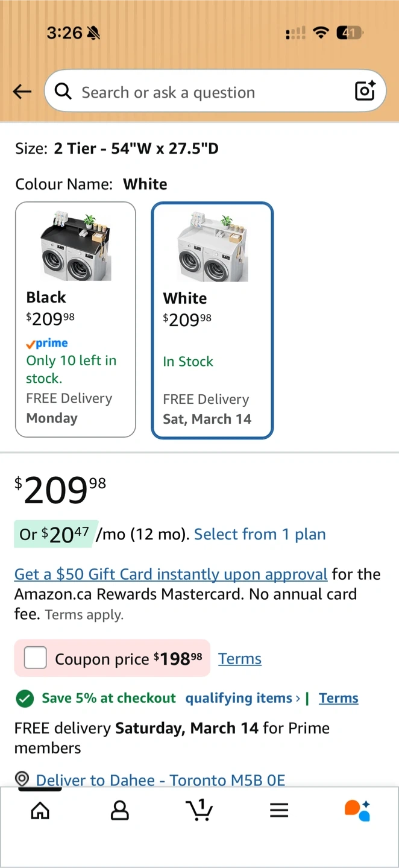
Task: Open coupon Terms link
Action: (240, 659)
